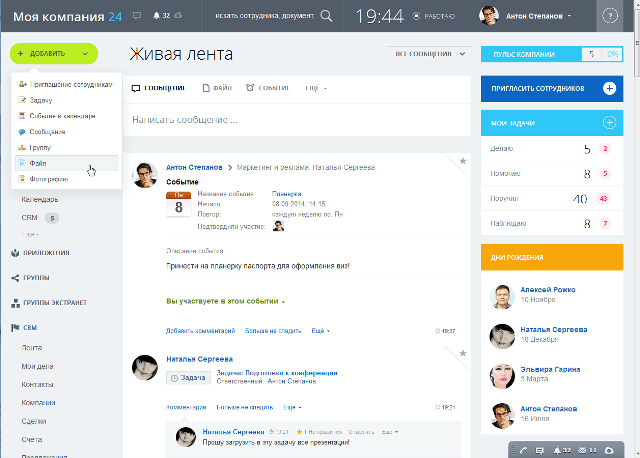Image resolution: width=640 pixels, height=458 pixels.
Task: Expand Вы участвуете в этом событии
Action: pos(225,301)
